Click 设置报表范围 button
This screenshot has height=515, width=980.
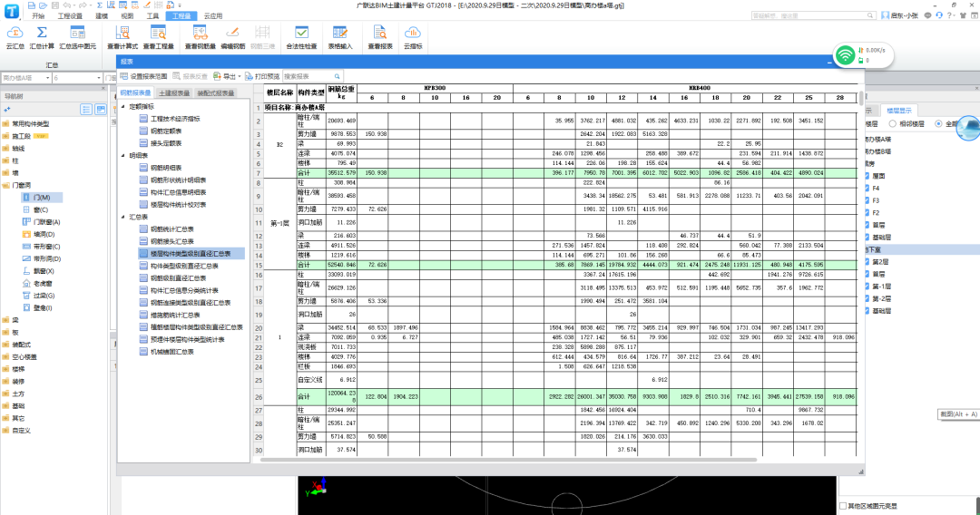coord(143,76)
